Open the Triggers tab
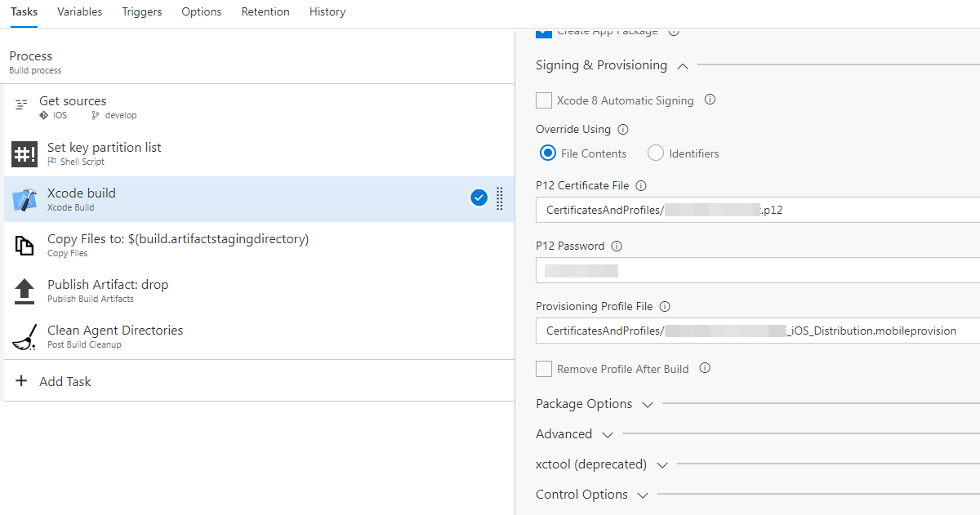Viewport: 980px width, 515px height. (141, 11)
